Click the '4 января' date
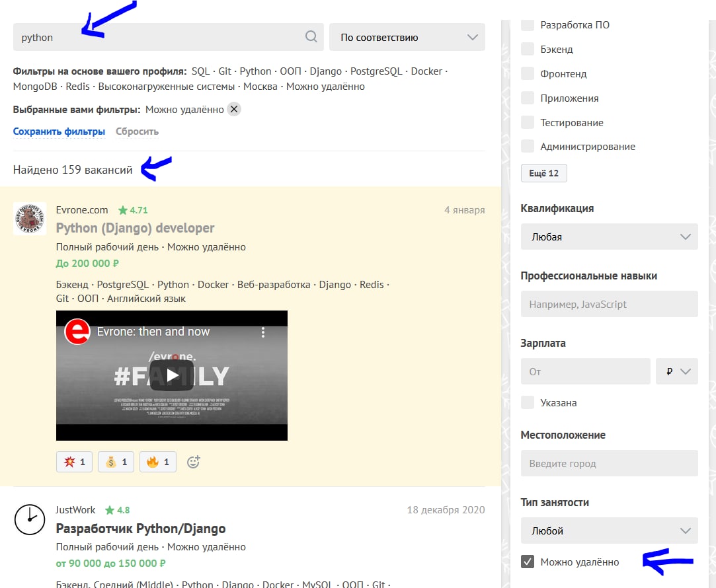The height and width of the screenshot is (588, 716). [464, 210]
